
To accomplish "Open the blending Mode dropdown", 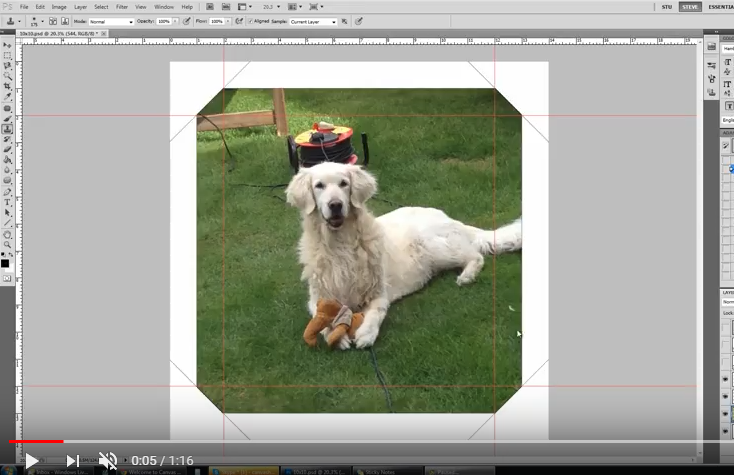I will tap(110, 21).
